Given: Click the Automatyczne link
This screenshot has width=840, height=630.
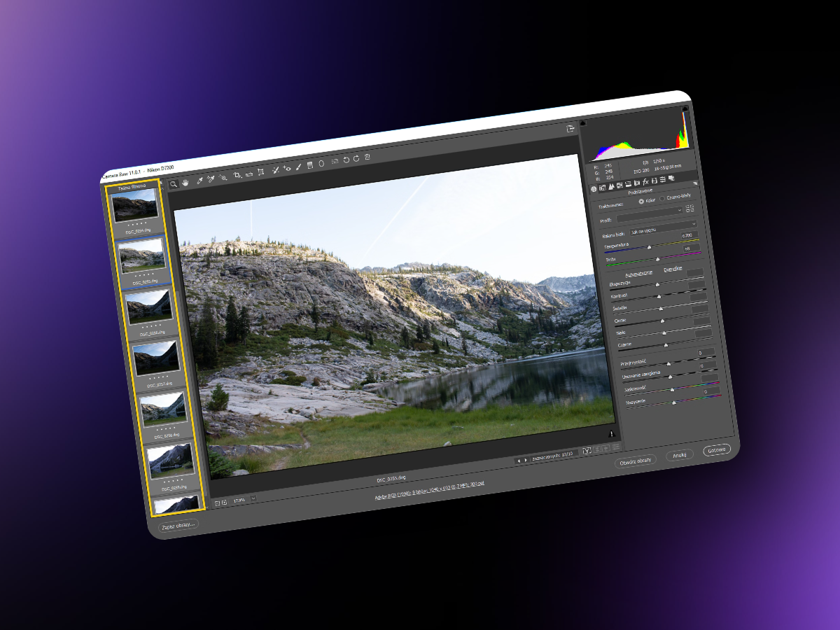Looking at the screenshot, I should point(639,274).
